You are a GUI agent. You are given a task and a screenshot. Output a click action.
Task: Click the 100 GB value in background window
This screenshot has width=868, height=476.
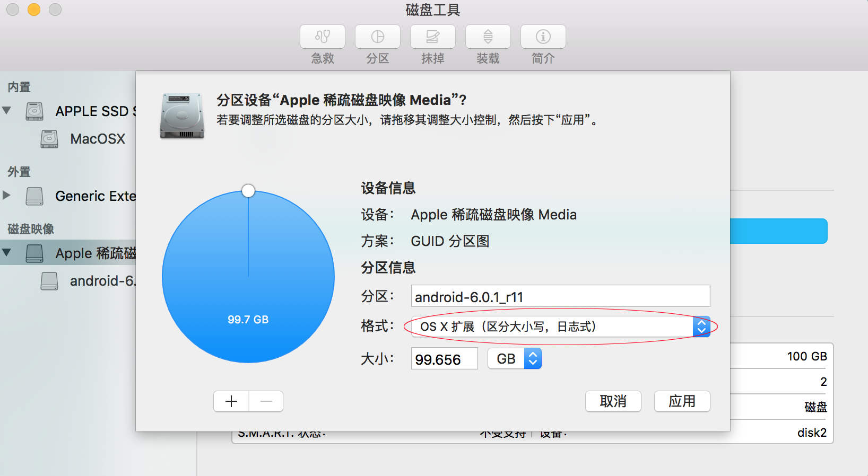807,356
